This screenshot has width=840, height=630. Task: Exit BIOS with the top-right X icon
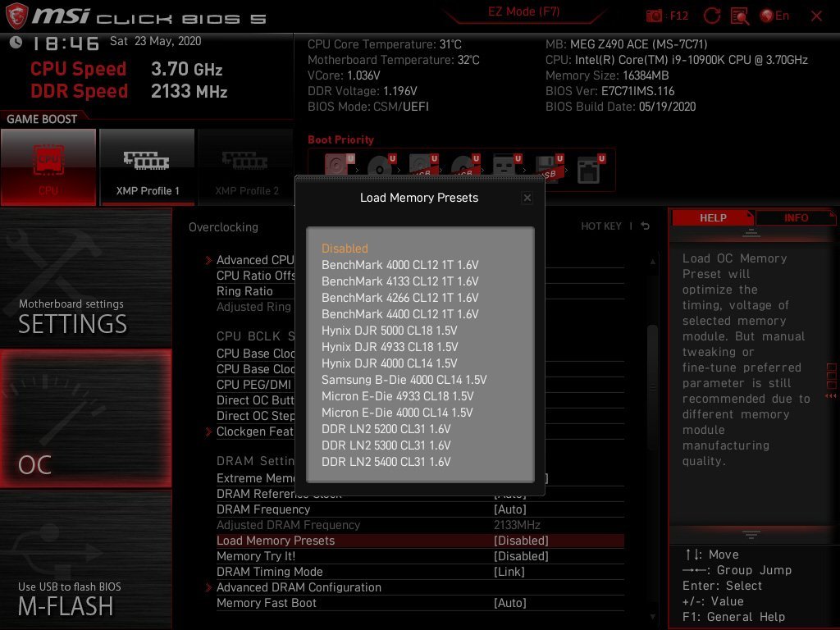pos(816,16)
